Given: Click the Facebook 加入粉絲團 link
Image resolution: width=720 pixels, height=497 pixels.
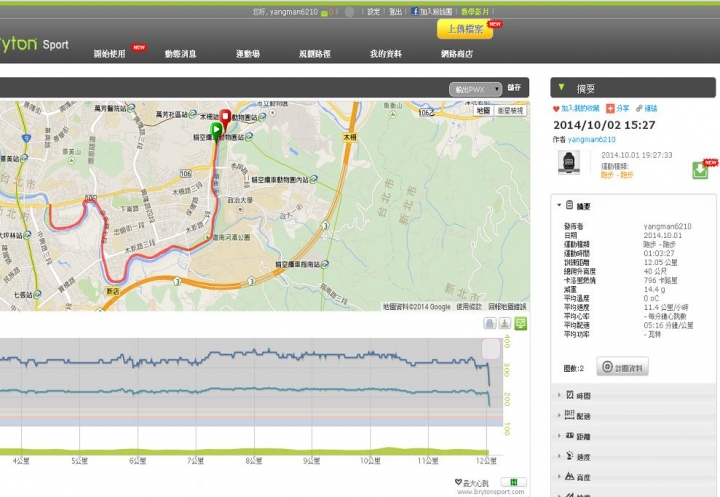Looking at the screenshot, I should click(431, 11).
